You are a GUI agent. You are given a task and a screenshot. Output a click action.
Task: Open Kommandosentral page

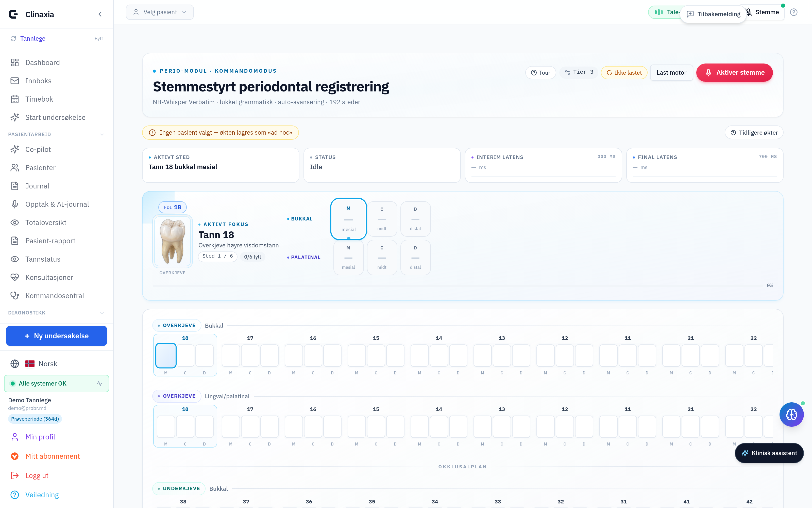tap(57, 296)
